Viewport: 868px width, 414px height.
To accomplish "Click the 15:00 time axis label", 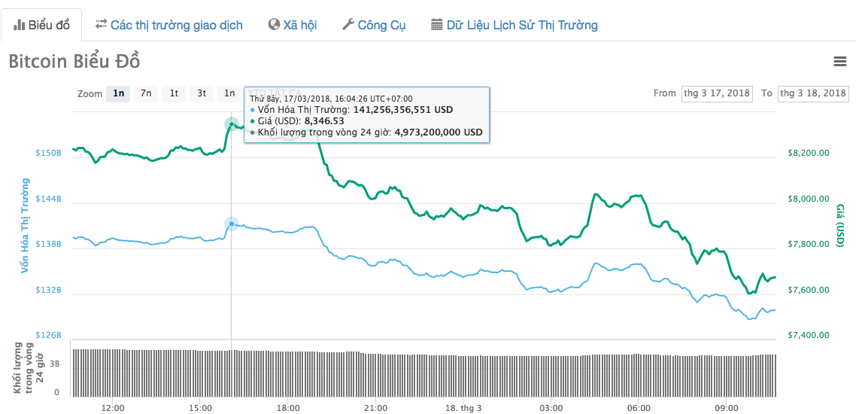I will tap(200, 407).
